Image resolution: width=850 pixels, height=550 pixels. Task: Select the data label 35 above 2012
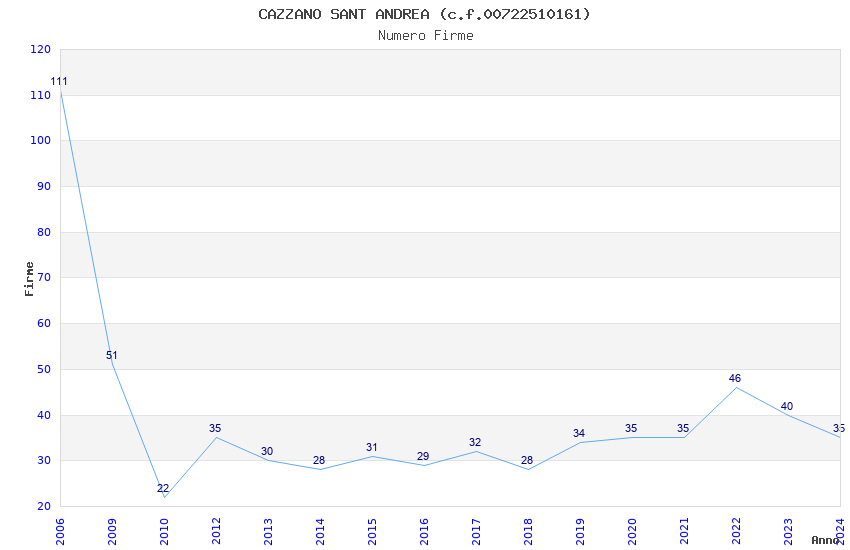215,428
